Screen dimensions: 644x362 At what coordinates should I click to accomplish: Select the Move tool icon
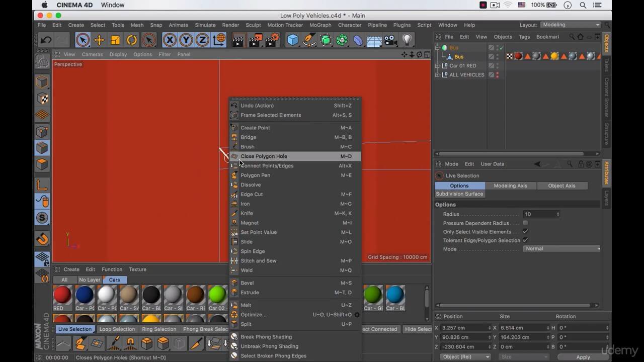point(99,40)
